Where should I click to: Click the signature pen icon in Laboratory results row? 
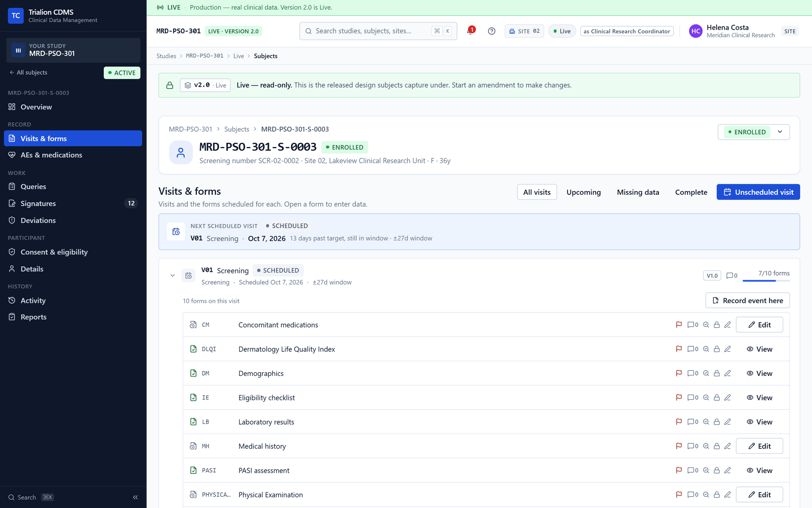click(727, 422)
